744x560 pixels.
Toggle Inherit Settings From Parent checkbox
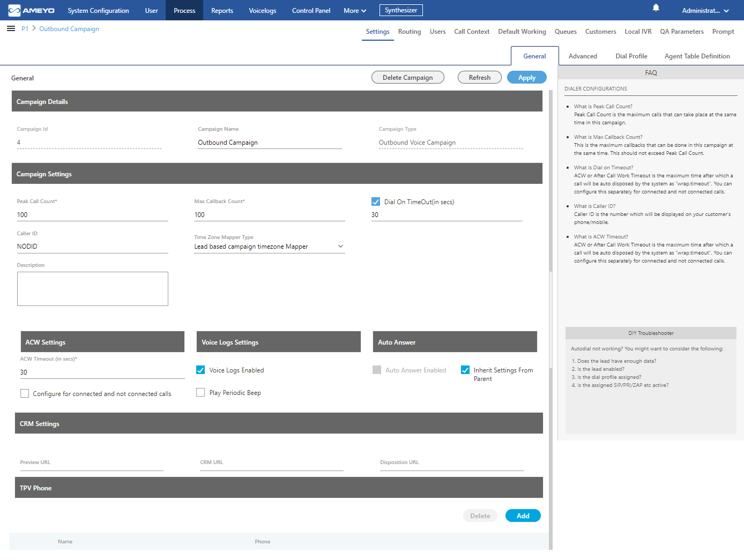click(x=465, y=370)
